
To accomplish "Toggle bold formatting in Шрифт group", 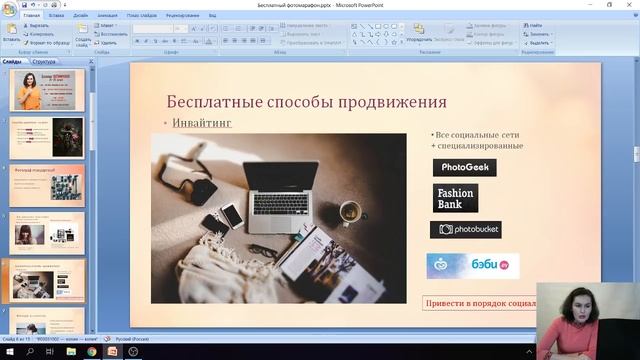I will tap(137, 41).
